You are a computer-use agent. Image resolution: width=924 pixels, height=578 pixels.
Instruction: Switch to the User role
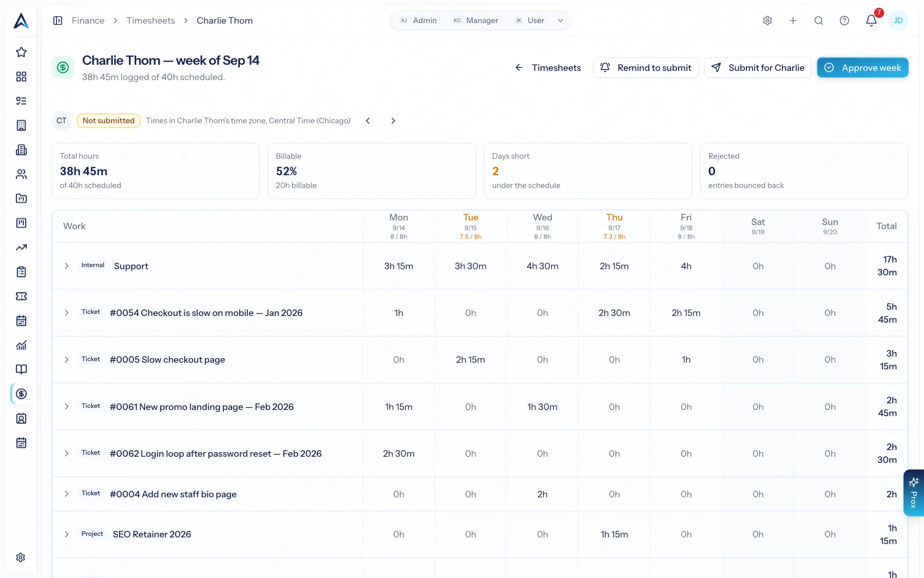point(529,21)
